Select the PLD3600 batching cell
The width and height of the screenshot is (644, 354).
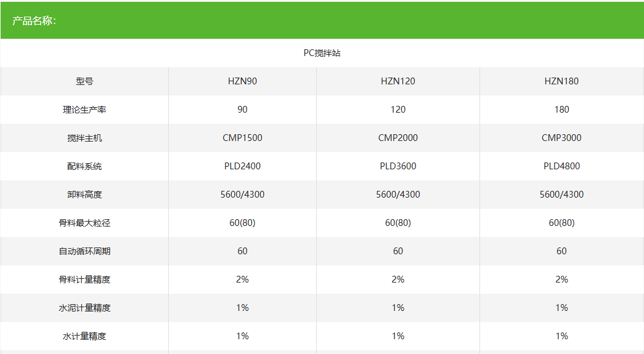(x=397, y=166)
